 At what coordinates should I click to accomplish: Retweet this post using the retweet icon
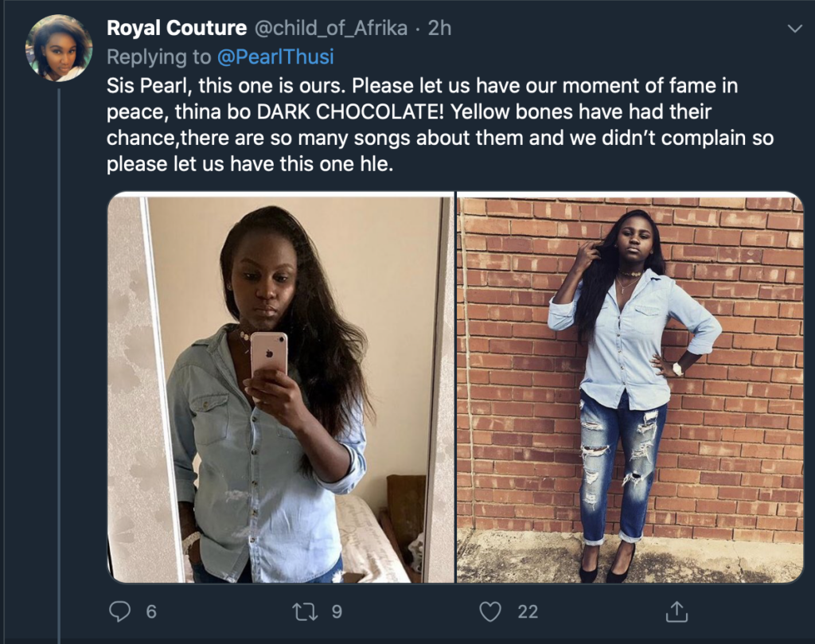[305, 611]
